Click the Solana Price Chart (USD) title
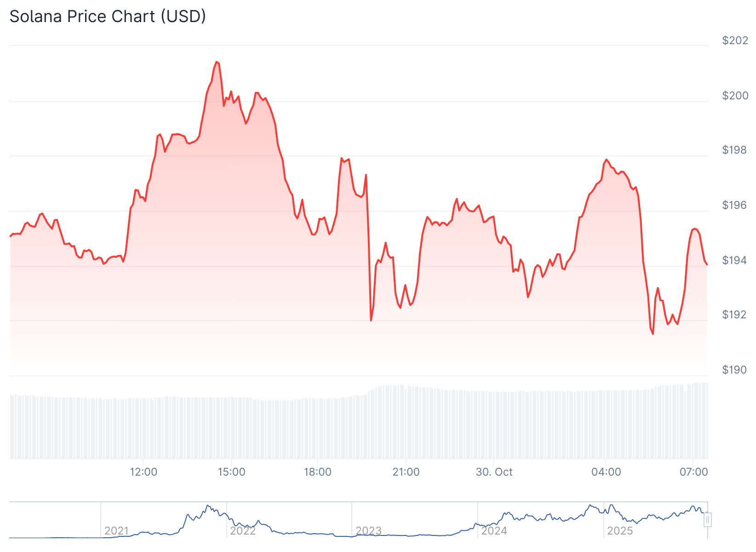756x552 pixels. pyautogui.click(x=108, y=17)
